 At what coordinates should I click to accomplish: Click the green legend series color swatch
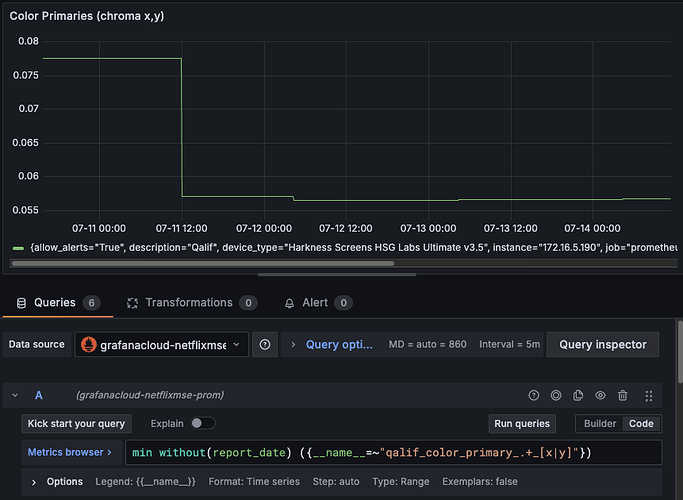click(x=18, y=248)
